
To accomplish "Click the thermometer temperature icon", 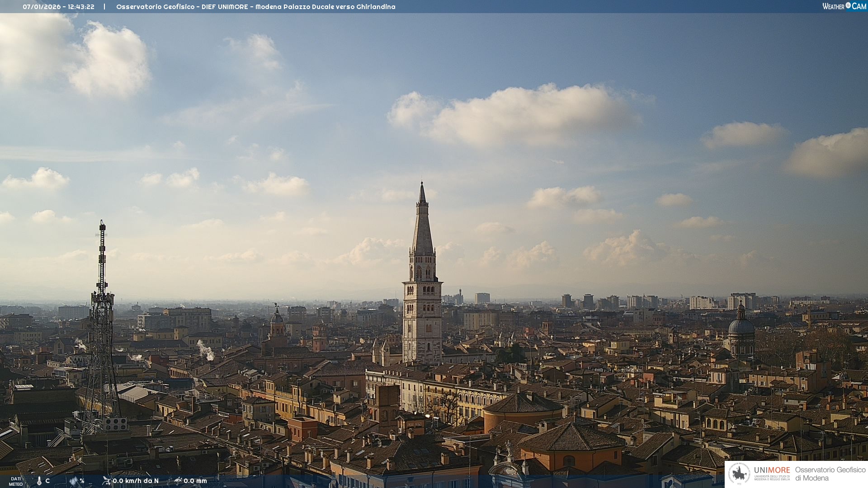I will coord(39,481).
